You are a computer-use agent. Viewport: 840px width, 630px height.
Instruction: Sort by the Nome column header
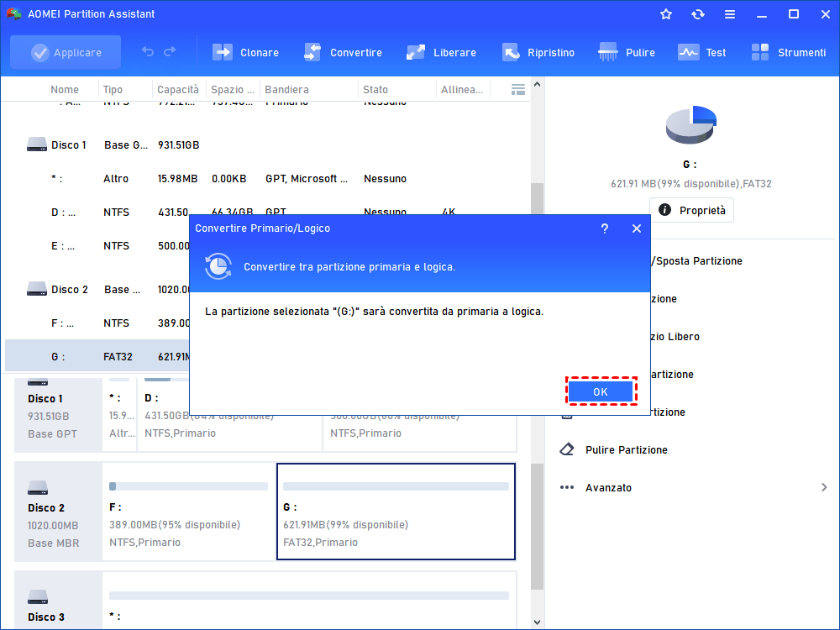click(x=65, y=90)
